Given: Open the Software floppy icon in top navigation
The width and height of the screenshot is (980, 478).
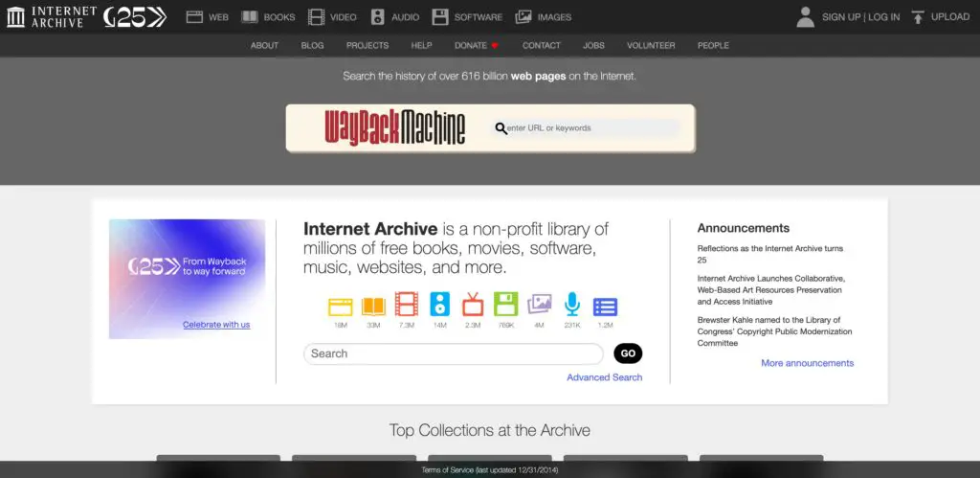Looking at the screenshot, I should (440, 17).
